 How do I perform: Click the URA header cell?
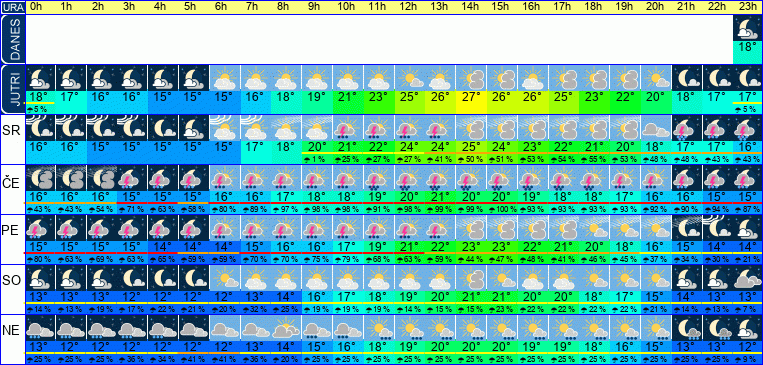pos(12,7)
